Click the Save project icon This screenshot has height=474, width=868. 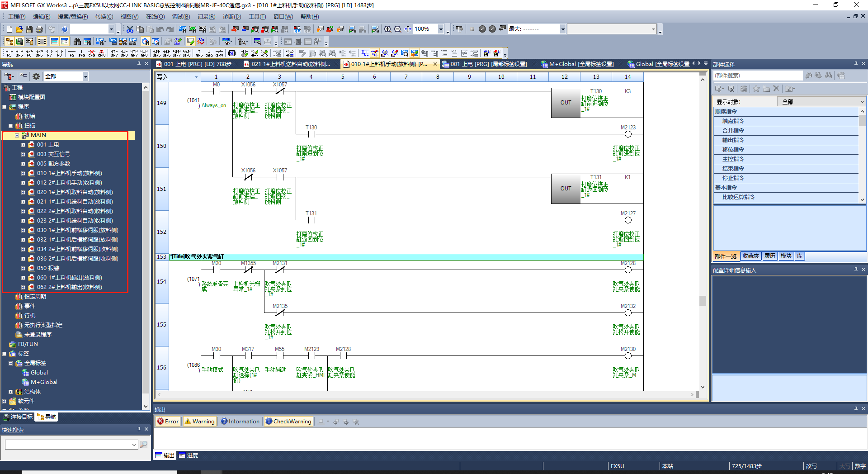point(29,29)
